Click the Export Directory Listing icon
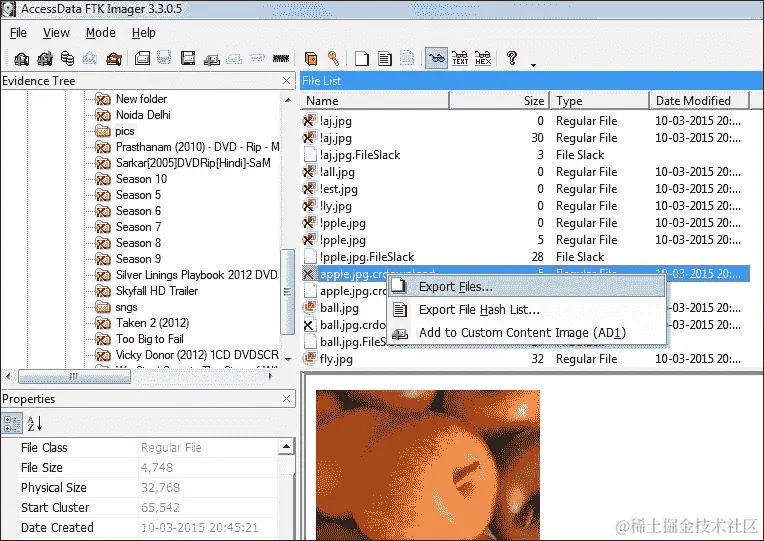 [x=407, y=58]
